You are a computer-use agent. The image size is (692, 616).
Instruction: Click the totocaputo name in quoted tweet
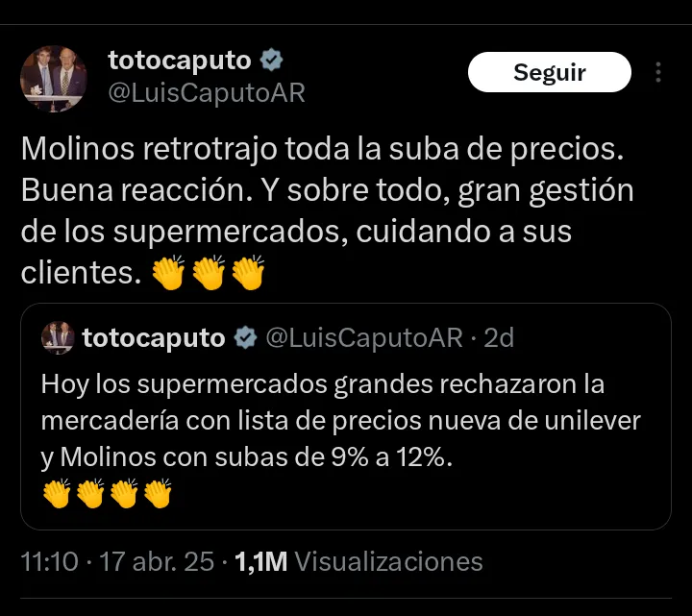(154, 337)
